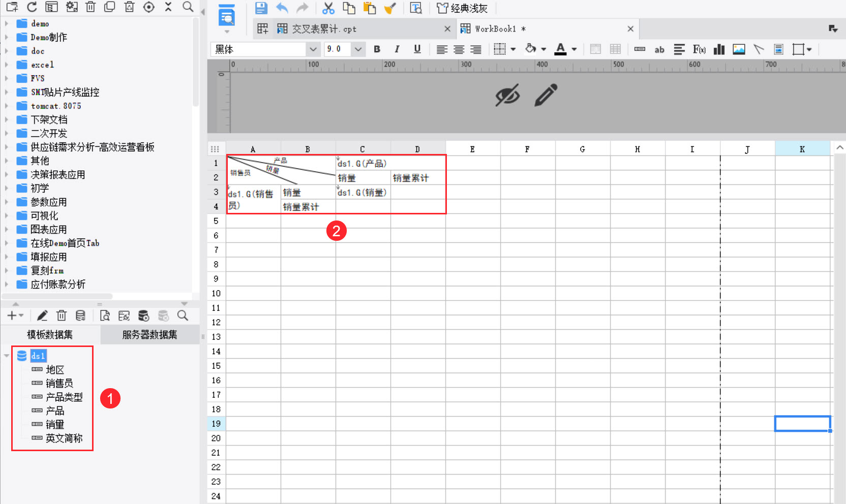Toggle italic formatting

(397, 49)
